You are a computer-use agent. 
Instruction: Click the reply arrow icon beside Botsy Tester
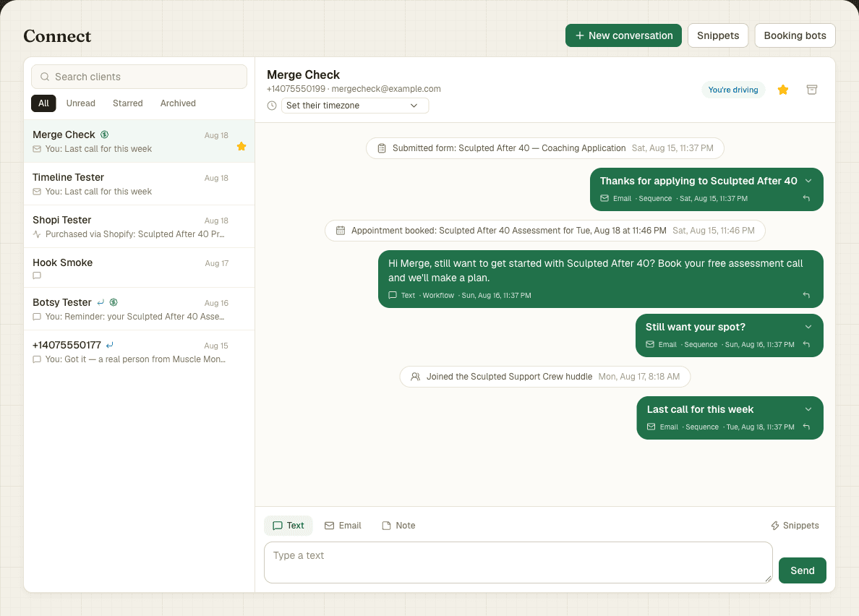pyautogui.click(x=101, y=302)
